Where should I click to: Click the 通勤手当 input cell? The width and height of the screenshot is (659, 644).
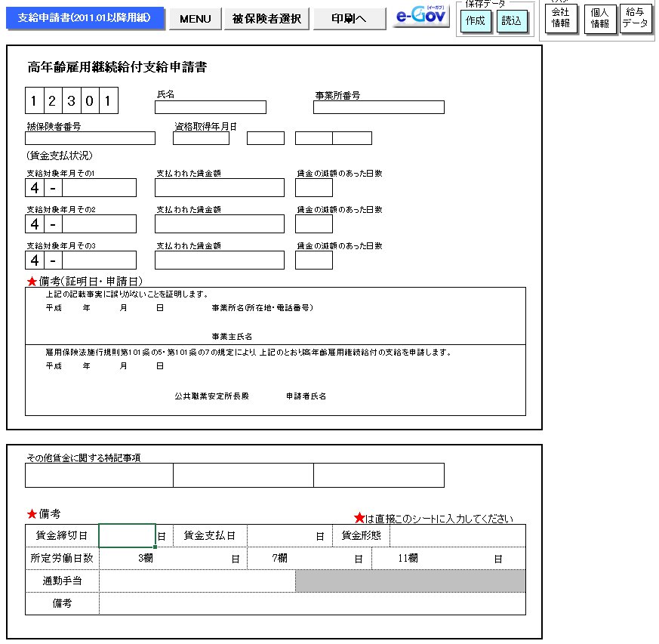[196, 581]
